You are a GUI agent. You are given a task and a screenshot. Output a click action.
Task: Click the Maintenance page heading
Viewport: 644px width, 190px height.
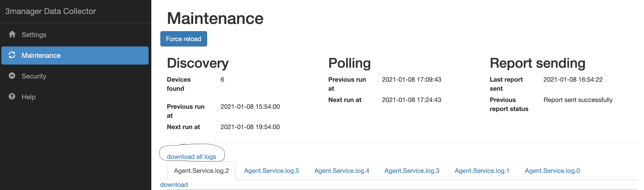click(215, 18)
